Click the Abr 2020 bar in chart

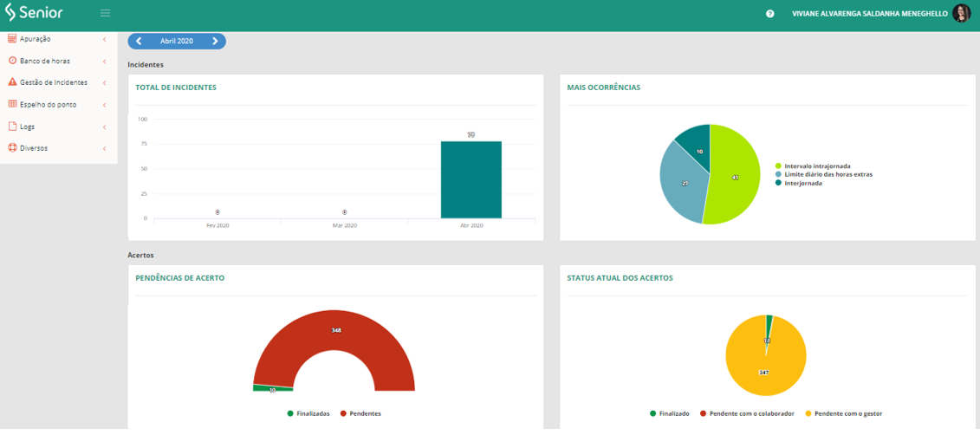[x=471, y=179]
